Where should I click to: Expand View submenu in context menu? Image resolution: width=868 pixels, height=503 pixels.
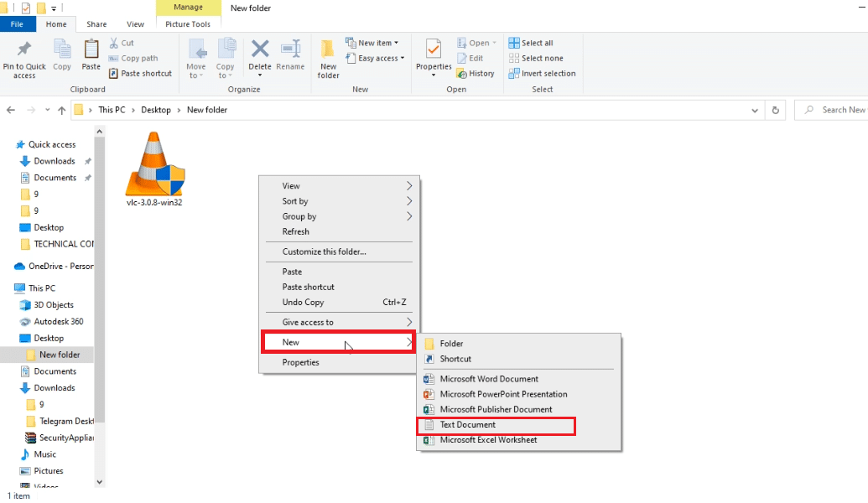pyautogui.click(x=339, y=186)
